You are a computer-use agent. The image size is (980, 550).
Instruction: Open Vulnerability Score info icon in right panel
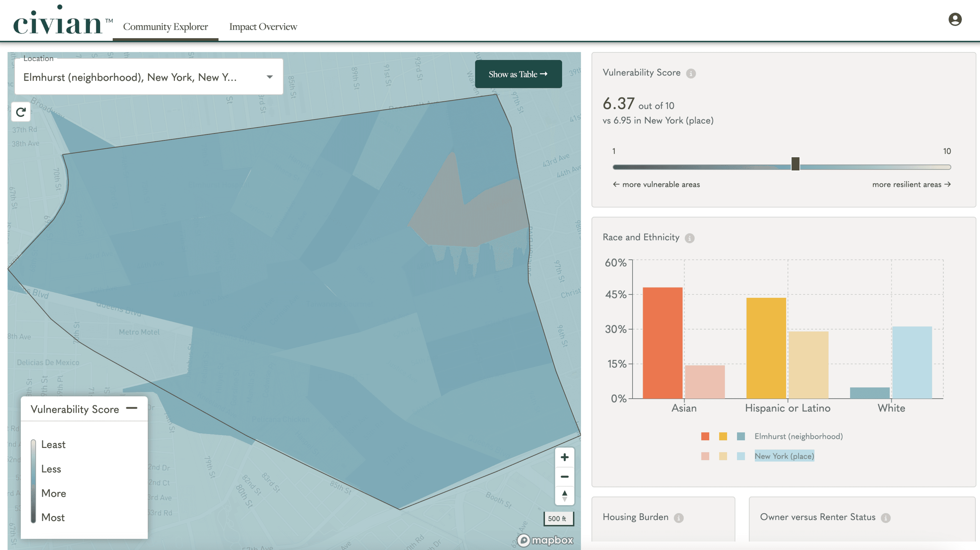click(x=691, y=73)
